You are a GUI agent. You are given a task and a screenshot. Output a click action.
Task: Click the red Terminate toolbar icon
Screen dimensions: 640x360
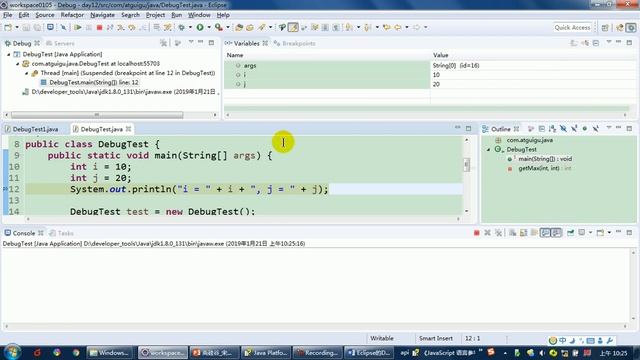click(99, 27)
